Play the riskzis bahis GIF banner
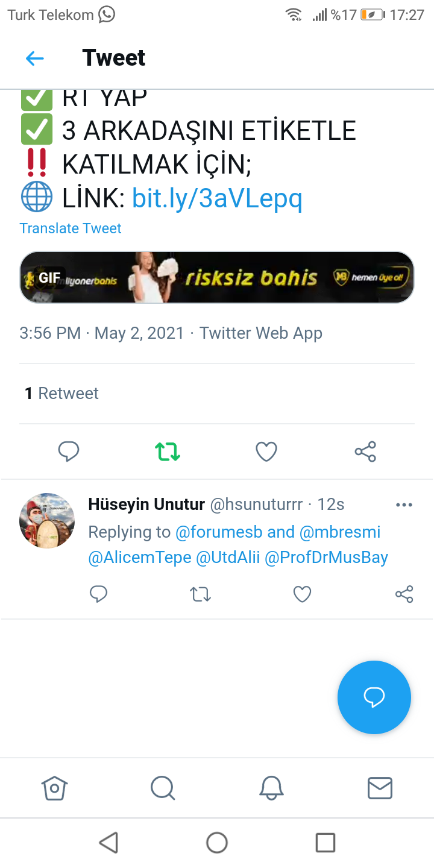The image size is (434, 868). click(x=217, y=277)
